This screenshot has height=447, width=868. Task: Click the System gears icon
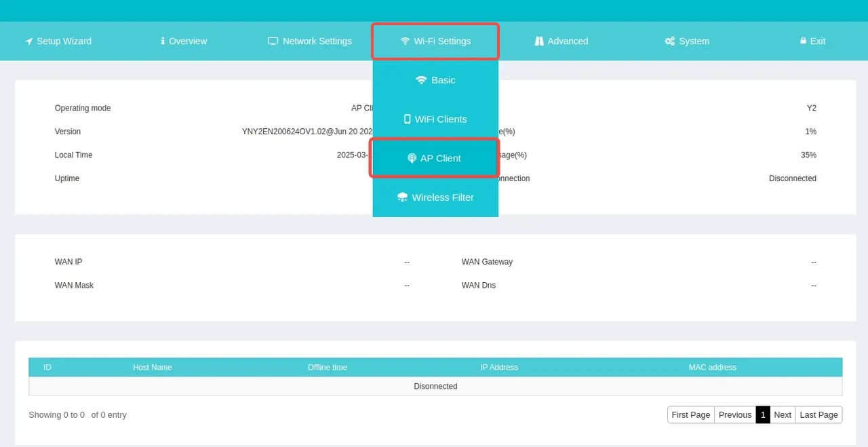coord(669,41)
